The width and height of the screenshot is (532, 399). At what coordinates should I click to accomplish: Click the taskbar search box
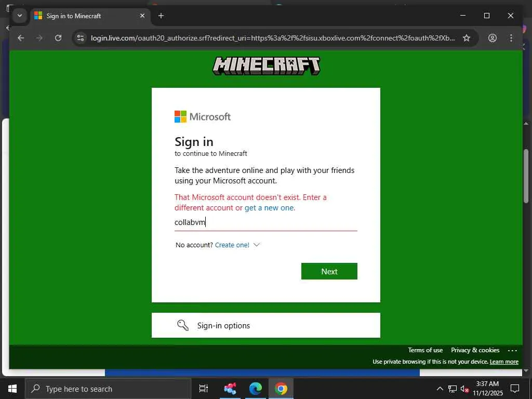pos(108,389)
